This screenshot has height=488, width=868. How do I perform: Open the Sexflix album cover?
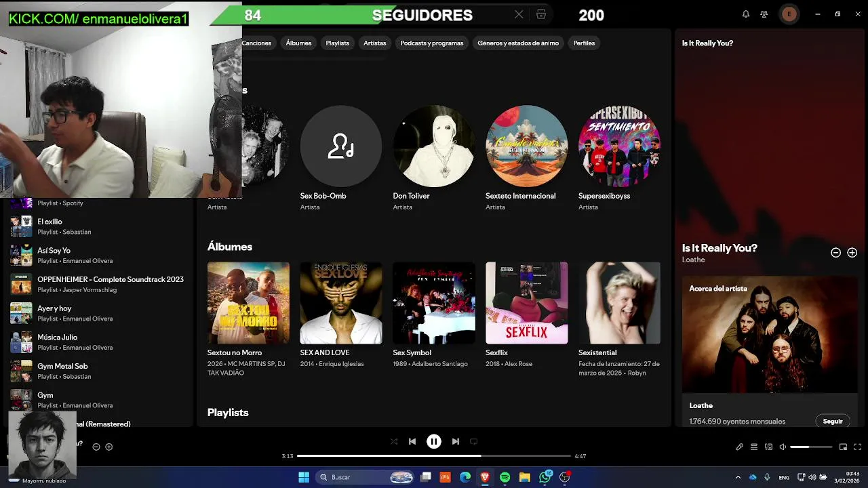(527, 303)
